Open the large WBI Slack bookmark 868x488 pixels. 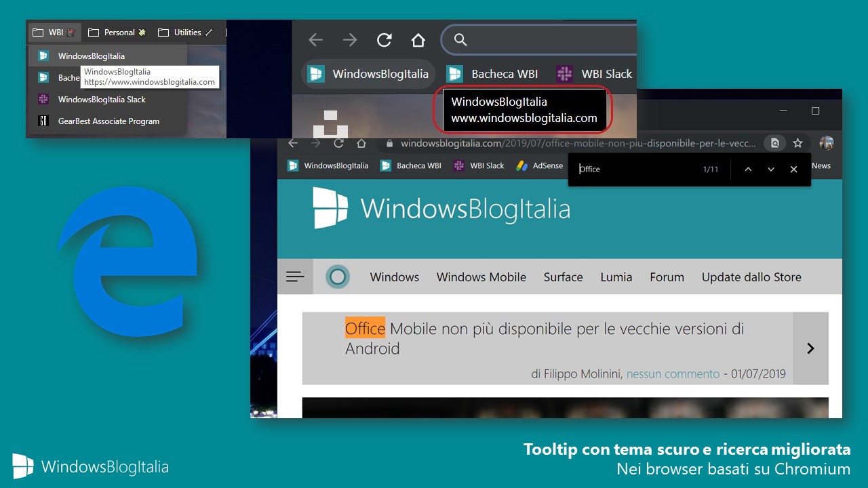[594, 74]
